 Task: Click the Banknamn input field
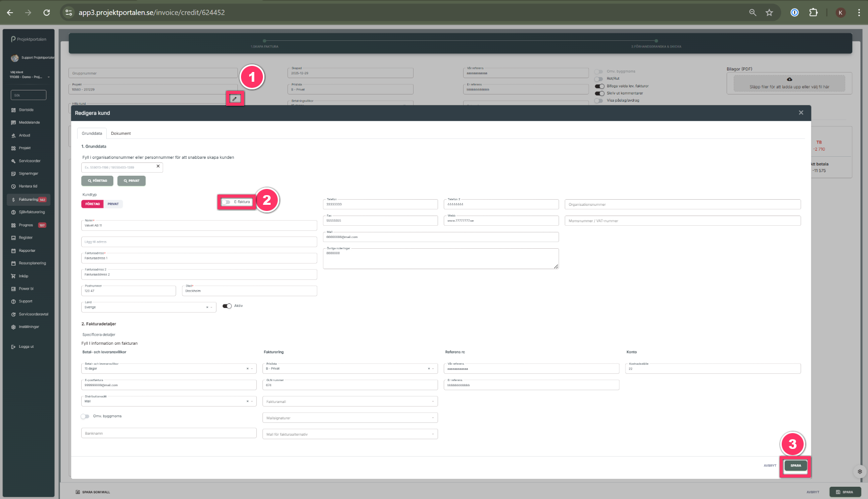(169, 433)
